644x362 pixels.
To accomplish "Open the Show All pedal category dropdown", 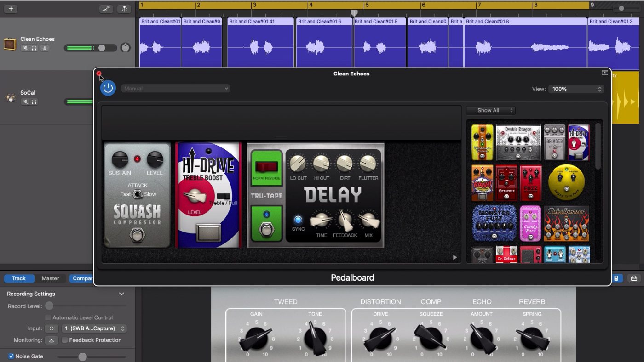I will [490, 110].
